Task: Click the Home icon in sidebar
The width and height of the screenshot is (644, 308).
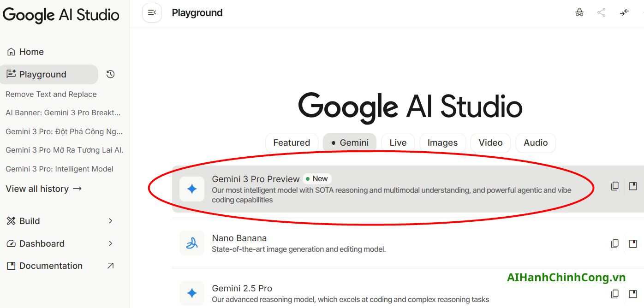Action: coord(11,52)
